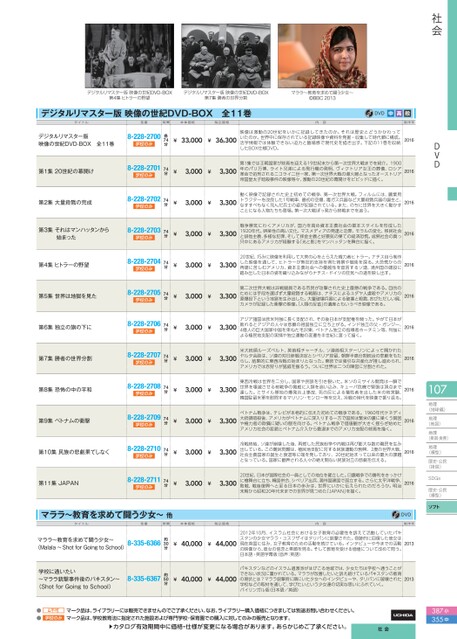
Task: Select the pink 387 page reference tab
Action: coord(441,611)
